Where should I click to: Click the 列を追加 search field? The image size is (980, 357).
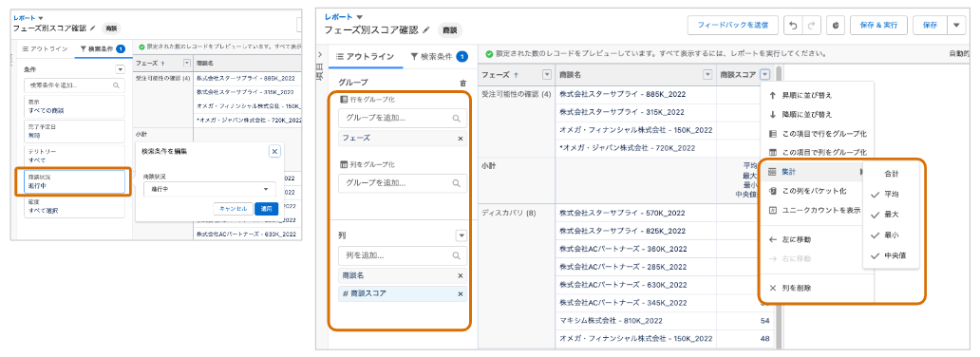point(402,255)
